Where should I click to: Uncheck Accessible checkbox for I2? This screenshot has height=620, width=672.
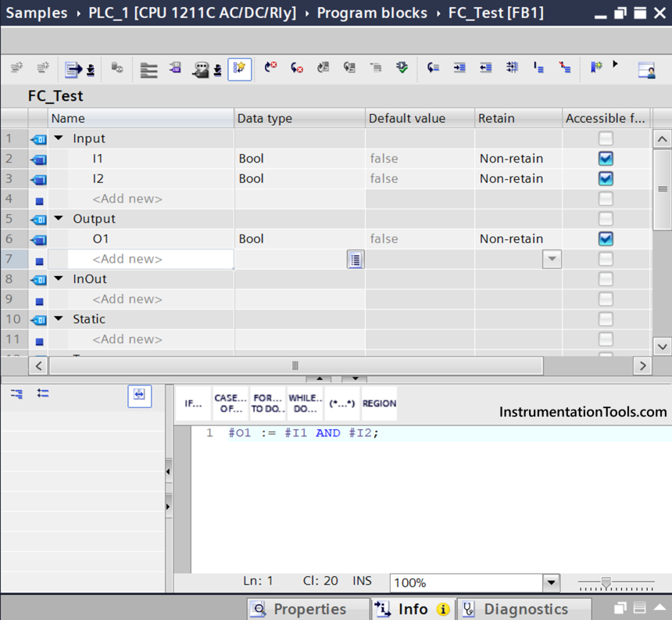[606, 178]
